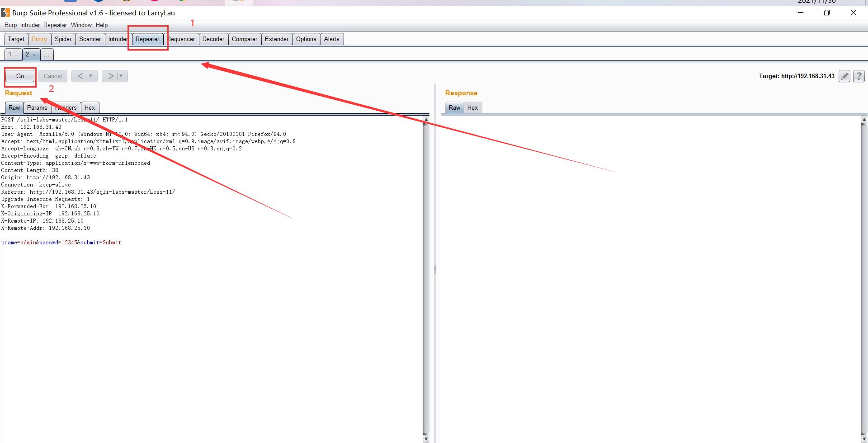Click the X-Remote-Addr header line
The image size is (868, 443).
45,228
